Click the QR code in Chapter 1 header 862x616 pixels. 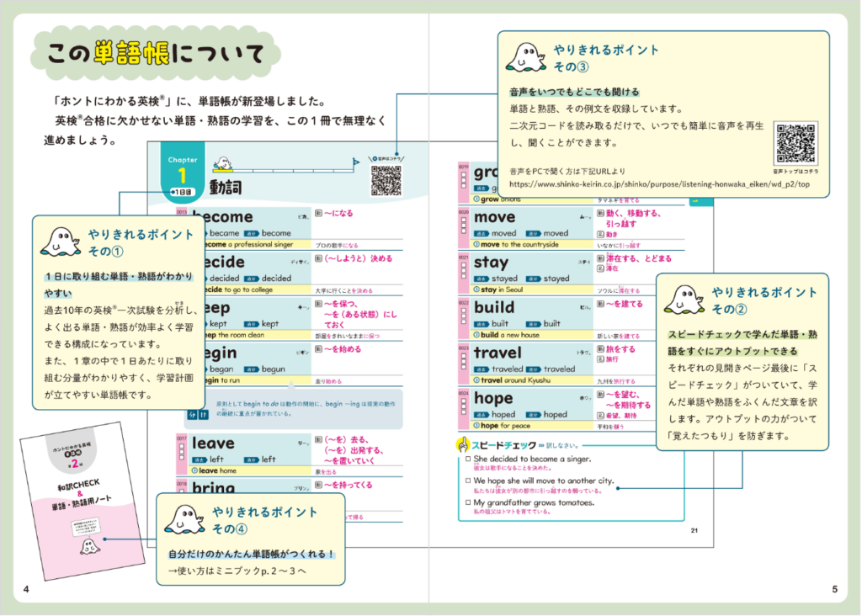(x=386, y=179)
